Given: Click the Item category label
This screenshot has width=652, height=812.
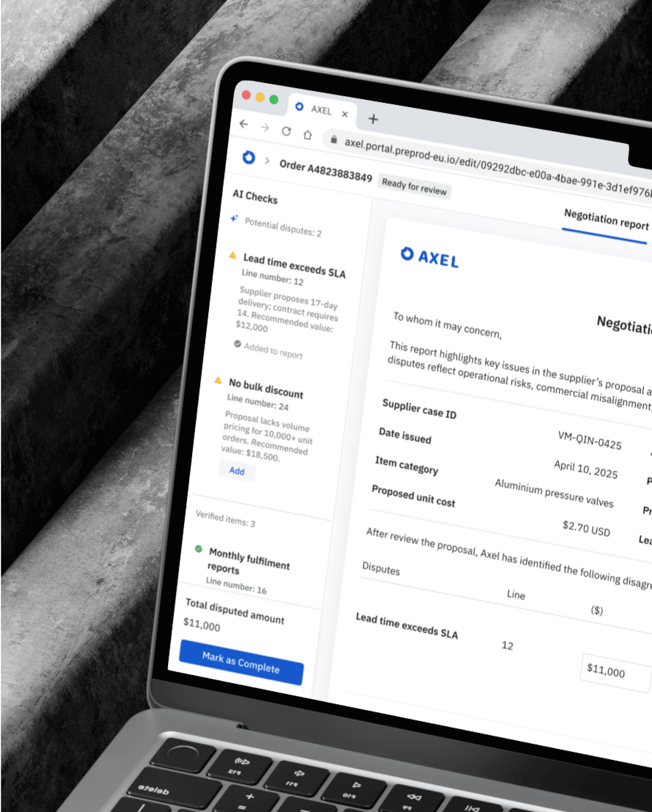Looking at the screenshot, I should 406,466.
